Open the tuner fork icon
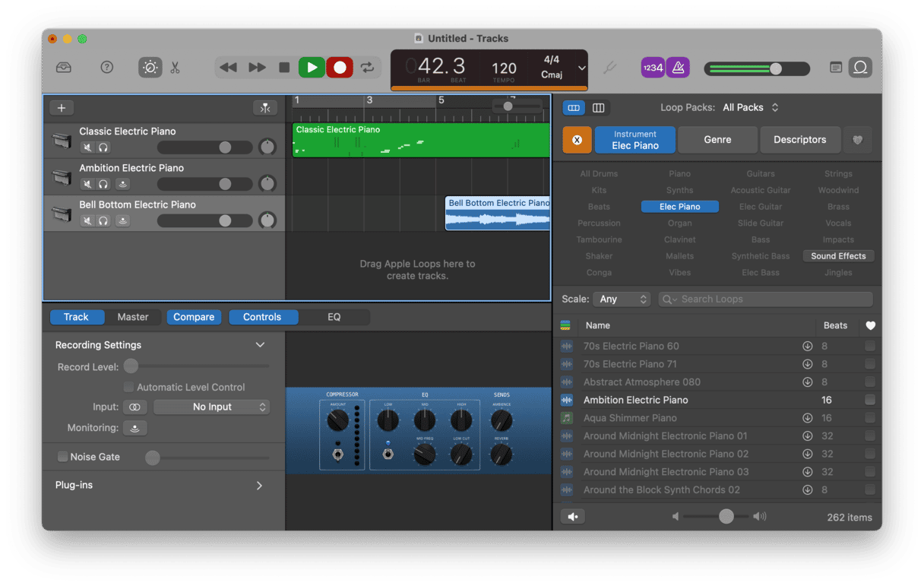The width and height of the screenshot is (924, 586). (609, 68)
